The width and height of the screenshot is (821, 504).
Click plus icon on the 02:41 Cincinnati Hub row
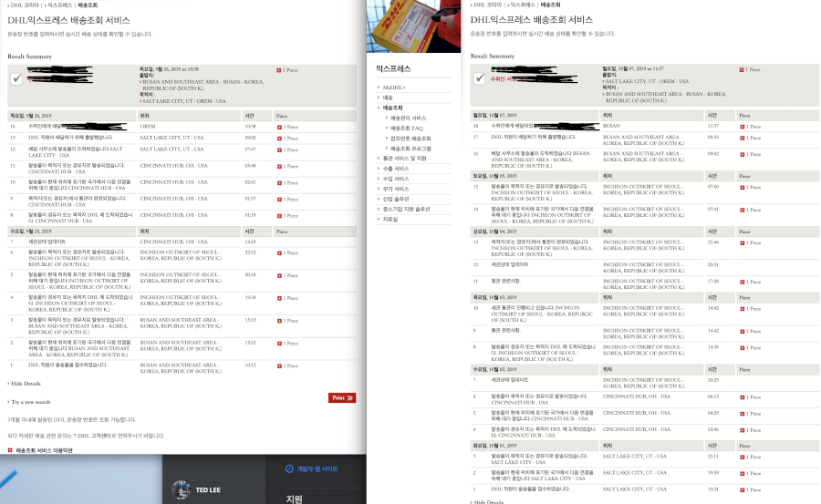click(279, 183)
